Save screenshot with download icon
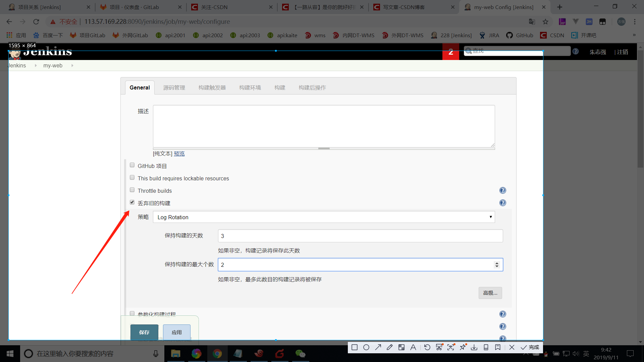Image resolution: width=644 pixels, height=362 pixels. pos(474,347)
